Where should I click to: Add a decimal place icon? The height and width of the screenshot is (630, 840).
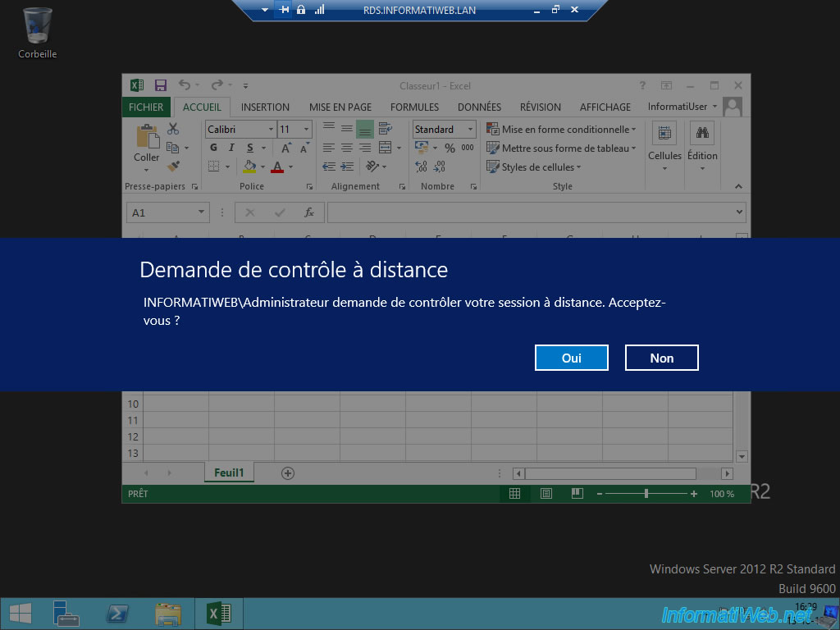pyautogui.click(x=421, y=167)
